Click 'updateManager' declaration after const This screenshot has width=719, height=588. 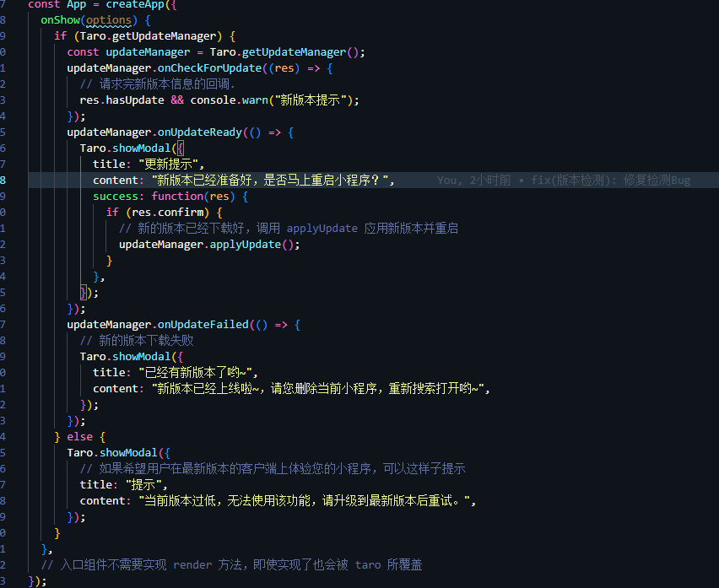pos(148,52)
